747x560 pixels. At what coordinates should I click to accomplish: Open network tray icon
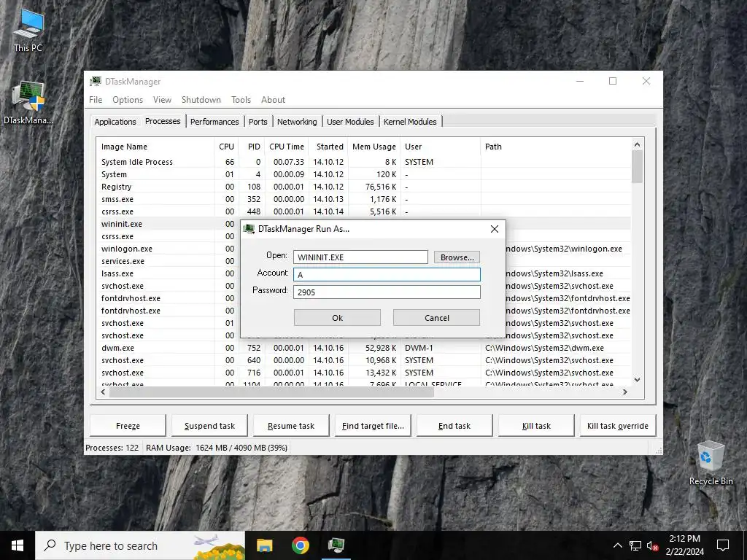tap(635, 545)
